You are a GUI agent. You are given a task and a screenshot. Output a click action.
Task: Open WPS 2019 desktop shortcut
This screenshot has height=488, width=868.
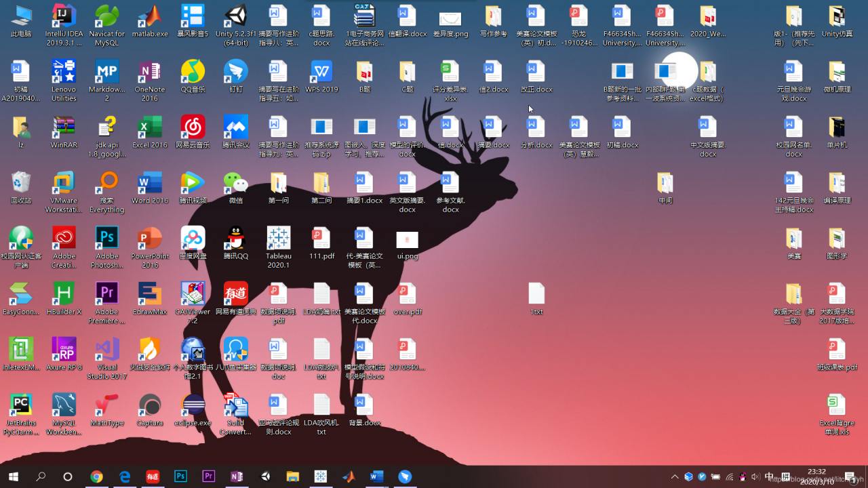[x=321, y=77]
